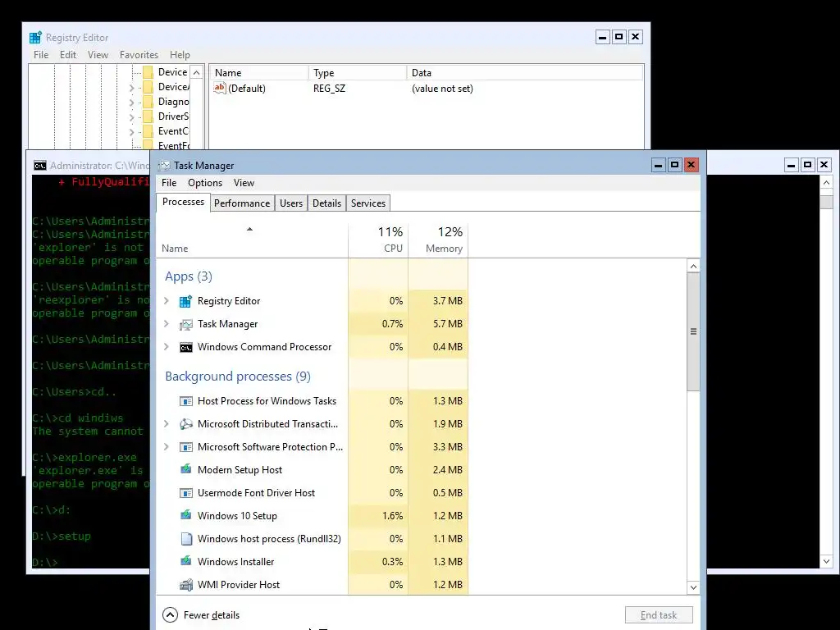This screenshot has width=840, height=630.
Task: Expand DeviceA key in Registry tree
Action: point(132,87)
